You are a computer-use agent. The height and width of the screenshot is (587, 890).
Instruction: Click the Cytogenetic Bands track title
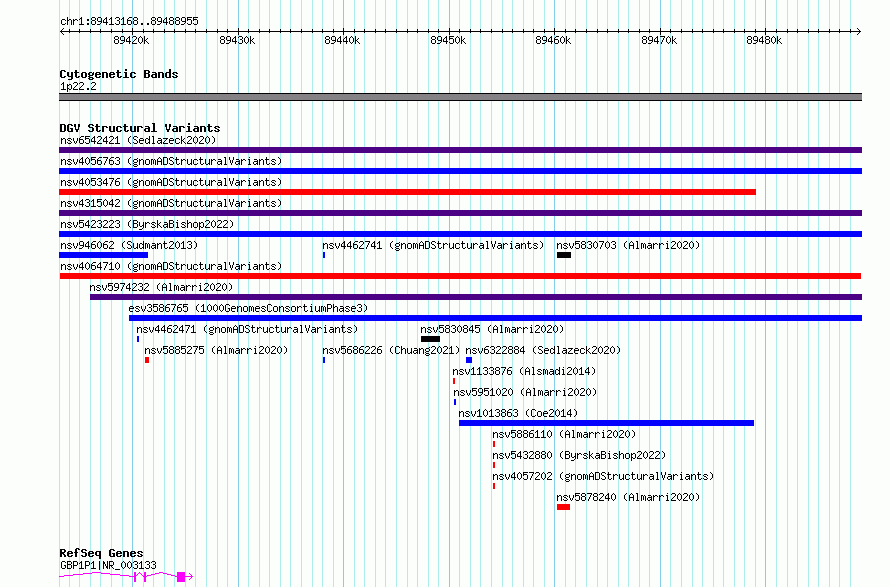[x=119, y=74]
